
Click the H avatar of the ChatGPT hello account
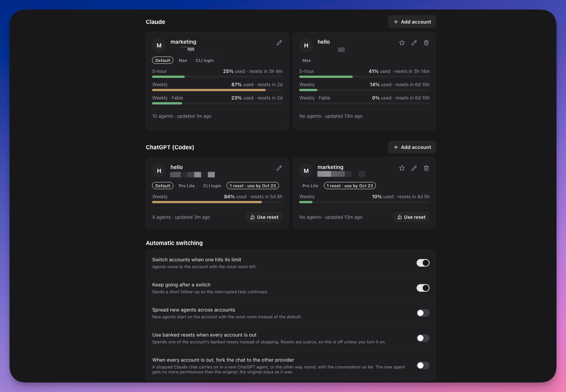point(159,171)
